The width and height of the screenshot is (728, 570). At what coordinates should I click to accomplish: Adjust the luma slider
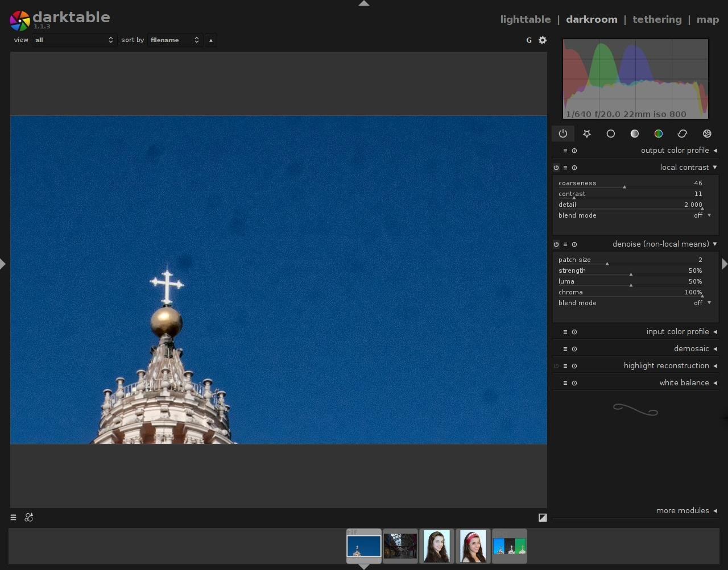click(x=631, y=282)
